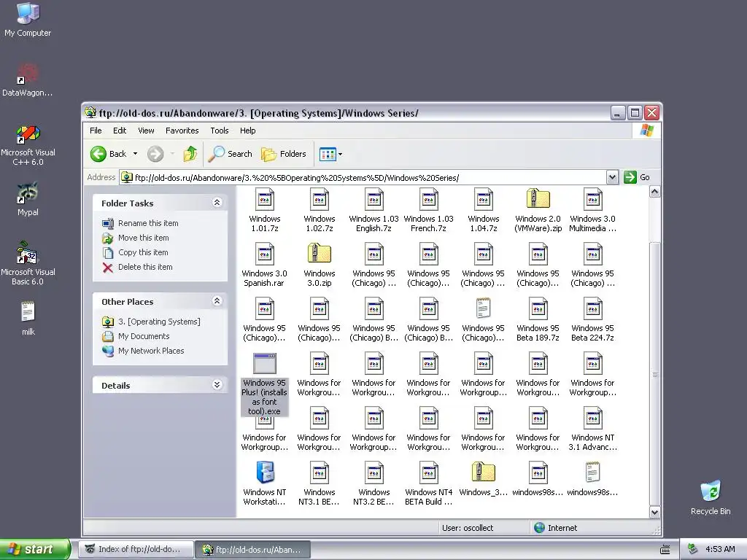Open the Edit menu
This screenshot has height=560, width=747.
click(x=120, y=131)
